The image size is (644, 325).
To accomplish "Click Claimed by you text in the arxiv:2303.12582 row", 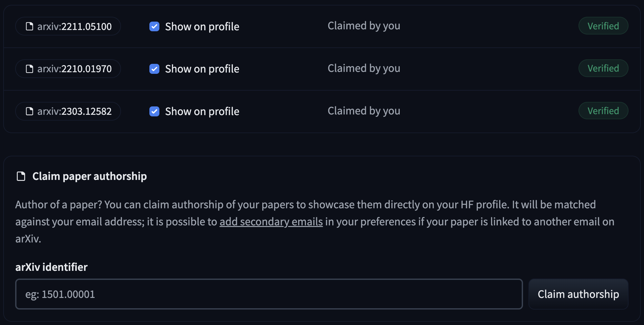I will [364, 111].
